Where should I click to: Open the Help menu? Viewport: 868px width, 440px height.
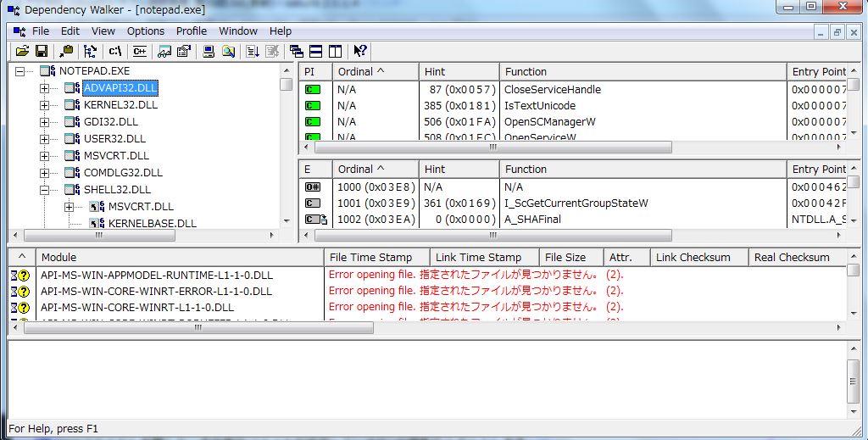point(281,31)
